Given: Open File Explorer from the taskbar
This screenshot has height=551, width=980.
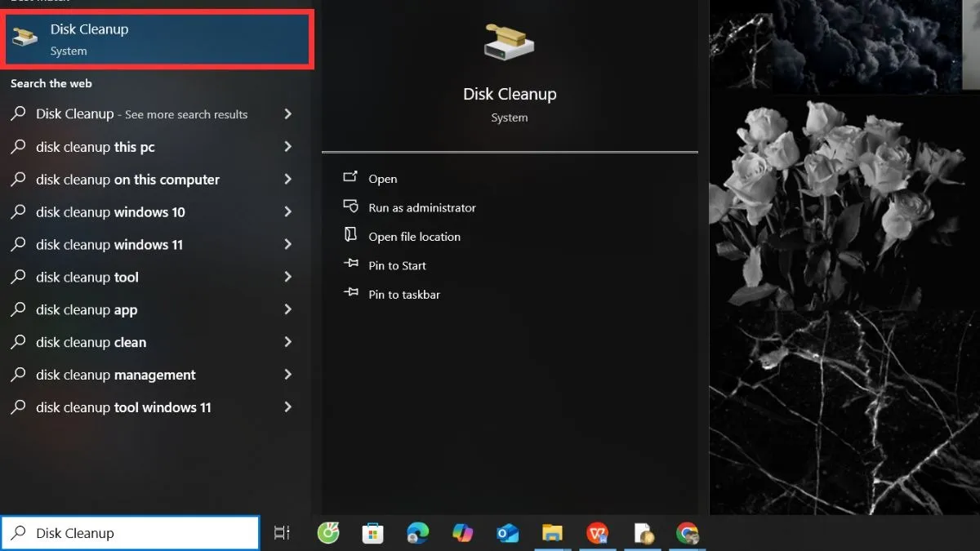Looking at the screenshot, I should [553, 533].
